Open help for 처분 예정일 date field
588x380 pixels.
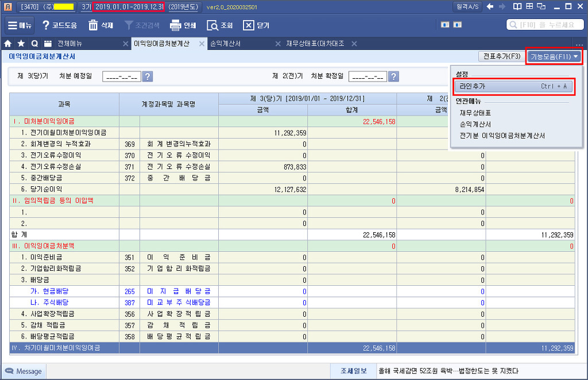tap(147, 76)
